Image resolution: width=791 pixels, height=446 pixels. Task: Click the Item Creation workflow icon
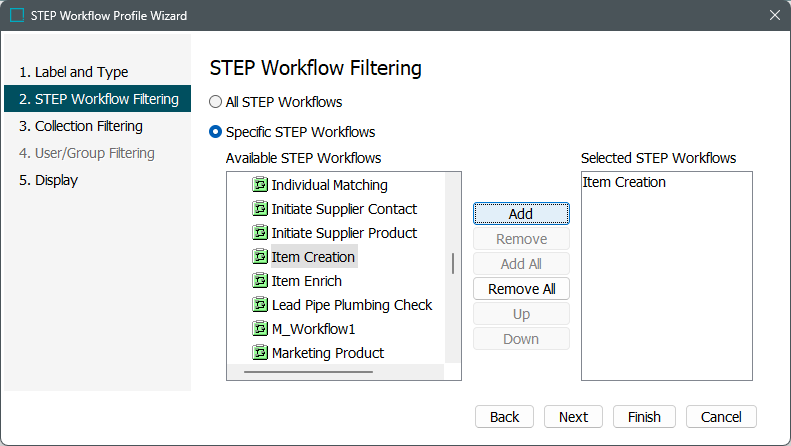[260, 257]
